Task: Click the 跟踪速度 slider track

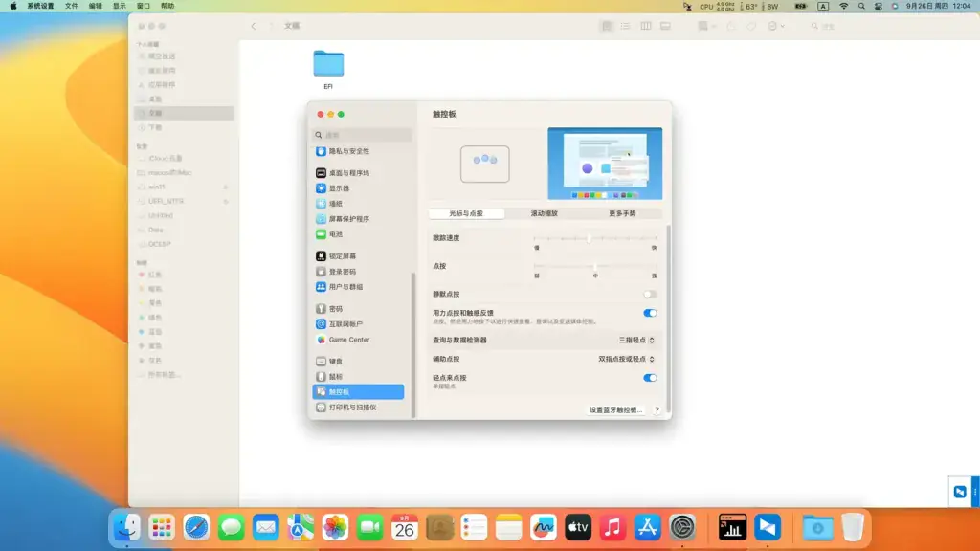Action: 595,238
